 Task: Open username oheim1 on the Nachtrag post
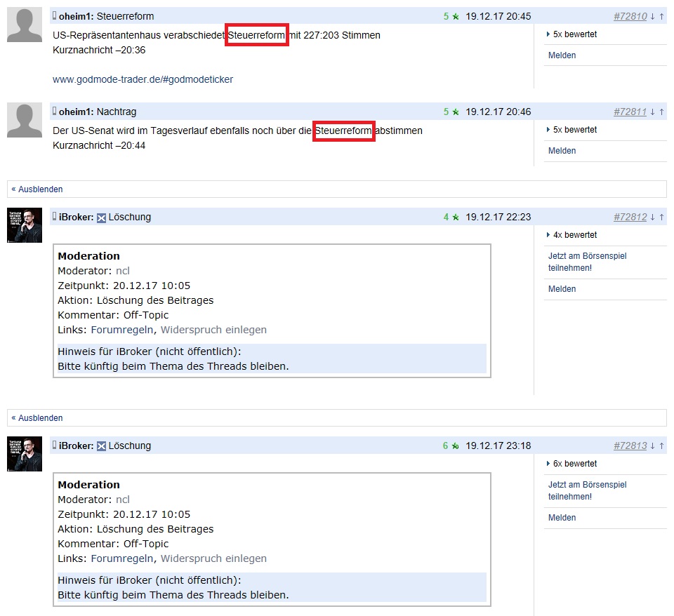76,112
